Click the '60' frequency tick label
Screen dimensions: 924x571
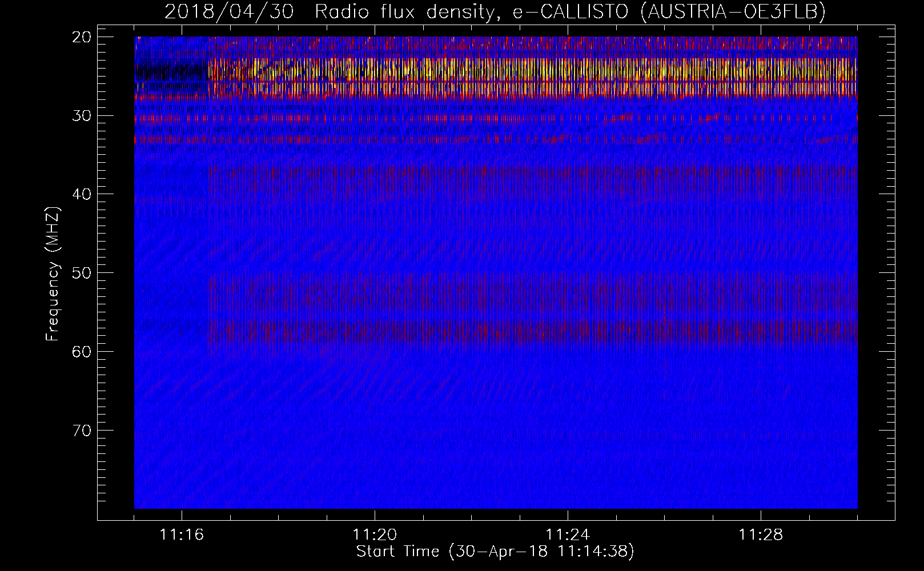coord(82,352)
